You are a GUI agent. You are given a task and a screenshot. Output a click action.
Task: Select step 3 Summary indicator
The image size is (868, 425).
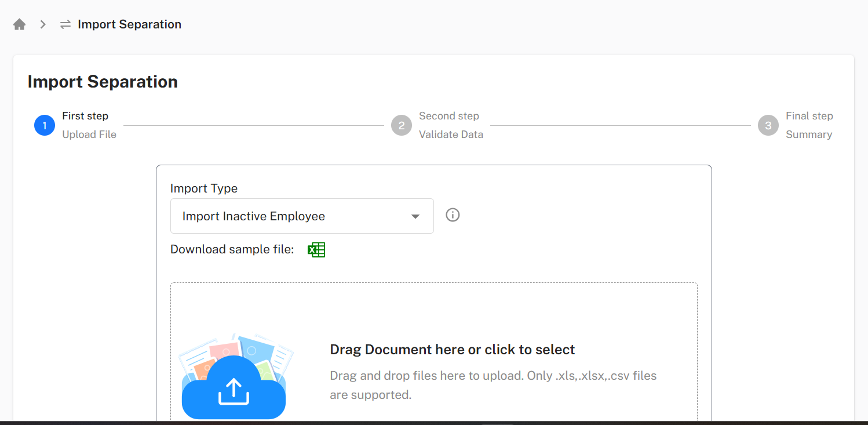click(768, 125)
